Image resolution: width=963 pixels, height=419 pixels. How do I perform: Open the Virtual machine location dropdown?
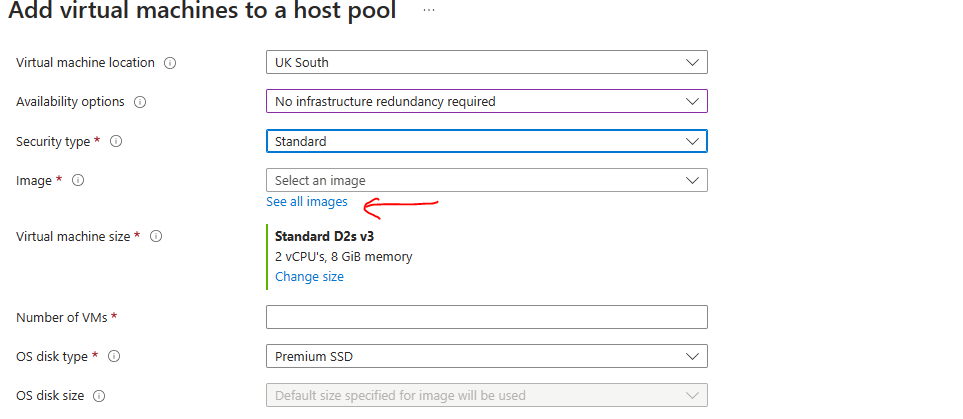(486, 62)
